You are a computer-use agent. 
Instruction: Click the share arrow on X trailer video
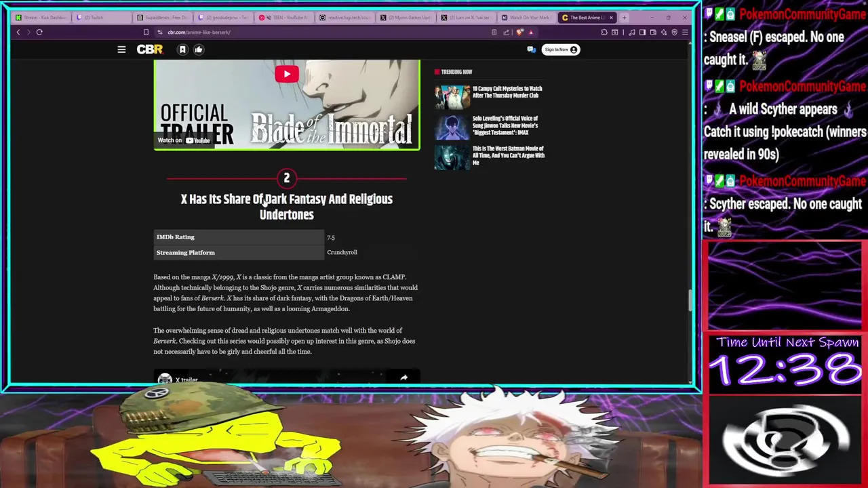[403, 378]
